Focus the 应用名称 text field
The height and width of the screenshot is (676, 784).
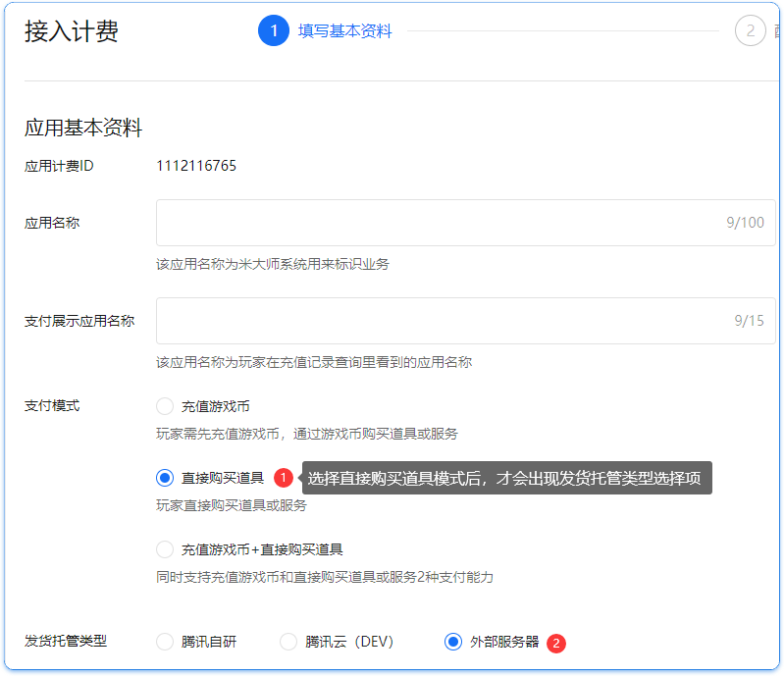432,223
